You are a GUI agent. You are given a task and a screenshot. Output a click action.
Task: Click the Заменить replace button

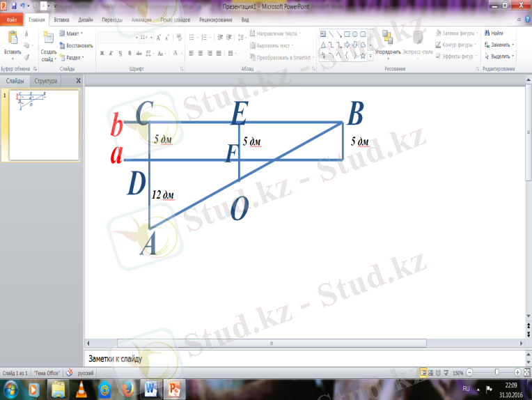(499, 45)
